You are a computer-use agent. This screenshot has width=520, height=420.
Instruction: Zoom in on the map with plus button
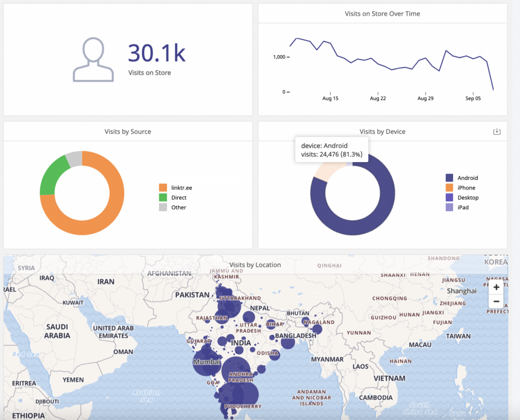pos(496,287)
